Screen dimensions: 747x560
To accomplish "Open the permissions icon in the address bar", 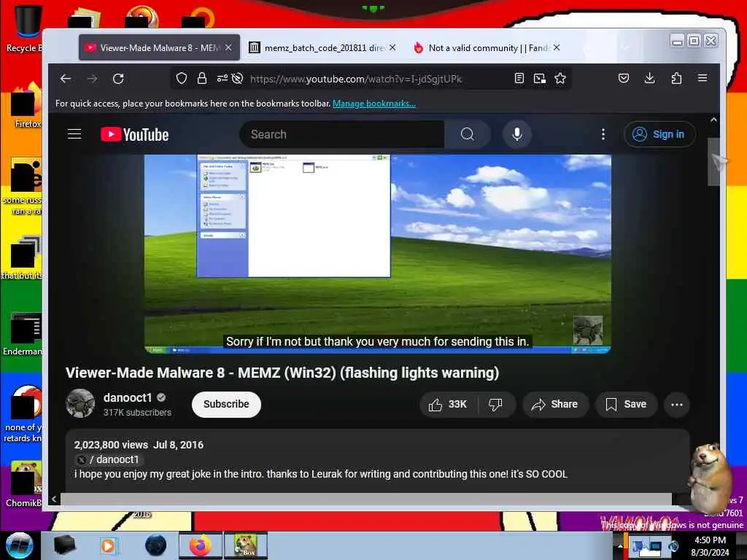I will [x=222, y=78].
